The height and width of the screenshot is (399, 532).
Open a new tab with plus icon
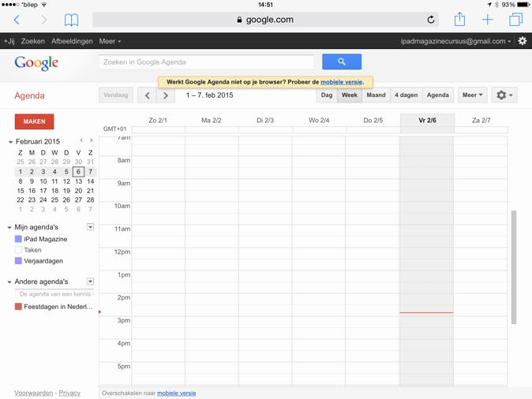pyautogui.click(x=488, y=20)
